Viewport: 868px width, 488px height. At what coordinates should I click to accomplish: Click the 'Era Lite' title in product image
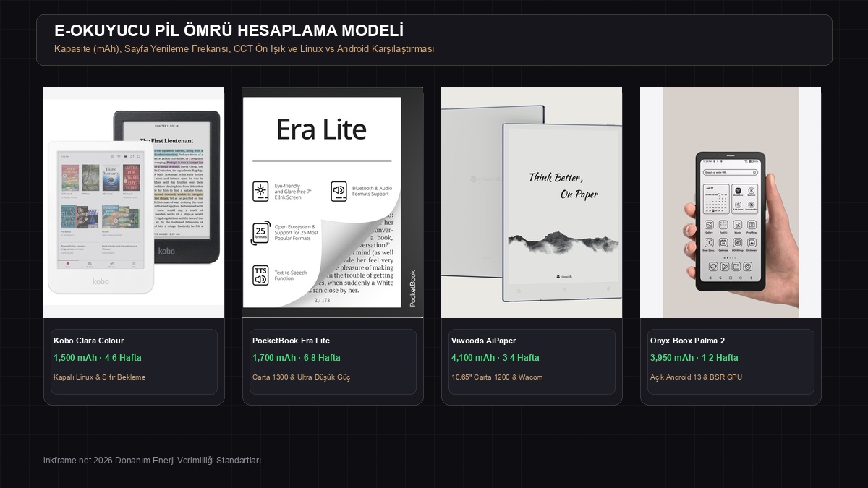click(x=322, y=129)
